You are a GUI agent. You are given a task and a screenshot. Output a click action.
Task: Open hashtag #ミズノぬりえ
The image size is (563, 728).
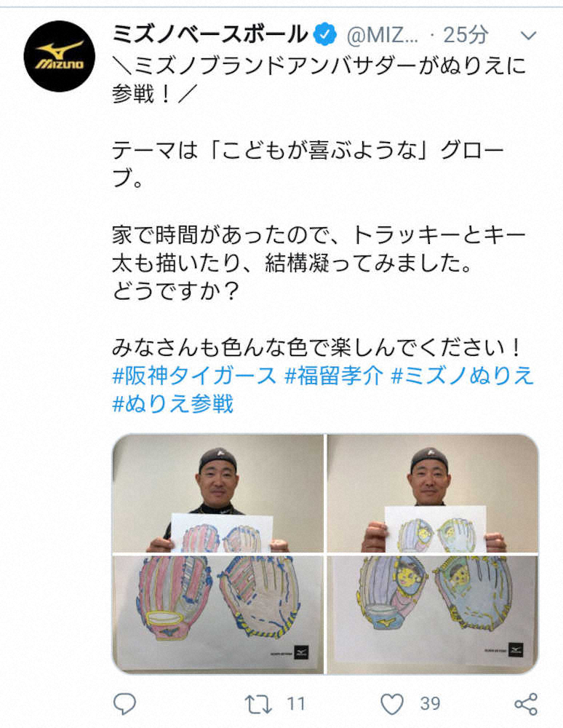[x=463, y=375]
